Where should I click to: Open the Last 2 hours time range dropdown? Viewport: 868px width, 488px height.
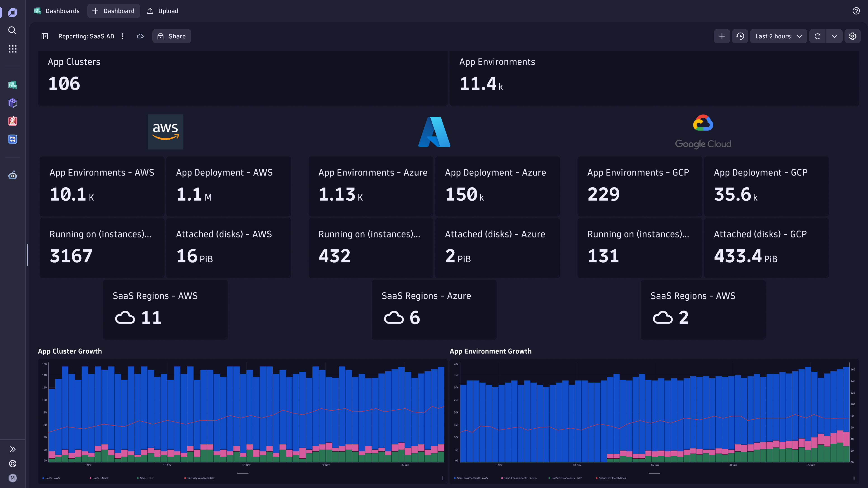(x=778, y=36)
